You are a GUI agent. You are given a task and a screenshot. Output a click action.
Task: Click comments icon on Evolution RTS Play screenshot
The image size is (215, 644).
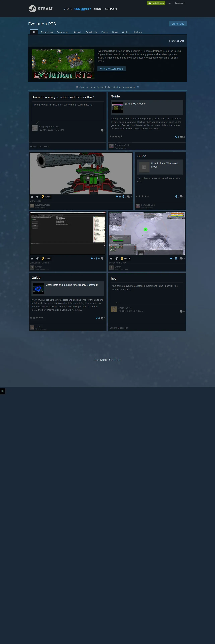pos(181,258)
